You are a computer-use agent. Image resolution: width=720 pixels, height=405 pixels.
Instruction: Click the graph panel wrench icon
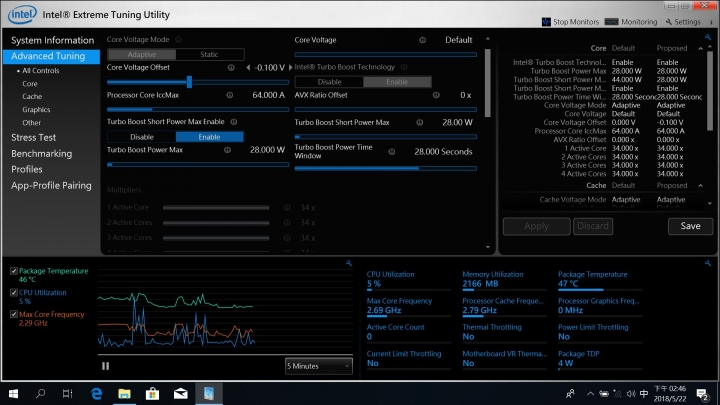349,263
